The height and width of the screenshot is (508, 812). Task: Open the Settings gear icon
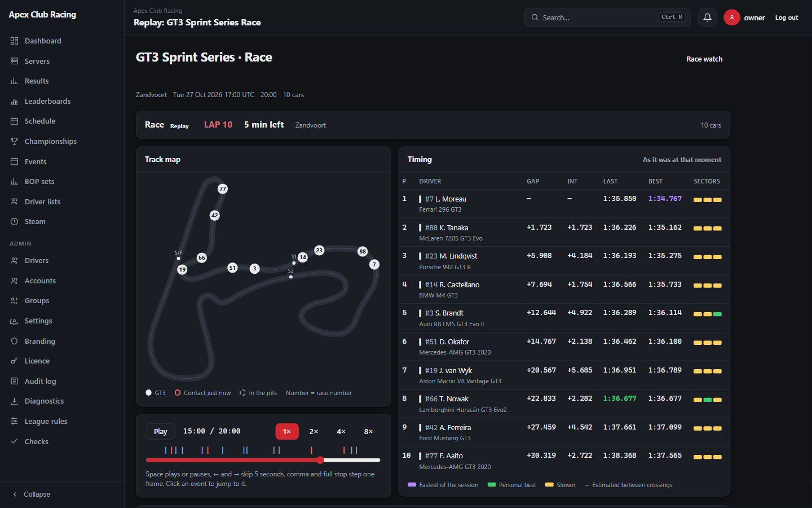click(14, 321)
